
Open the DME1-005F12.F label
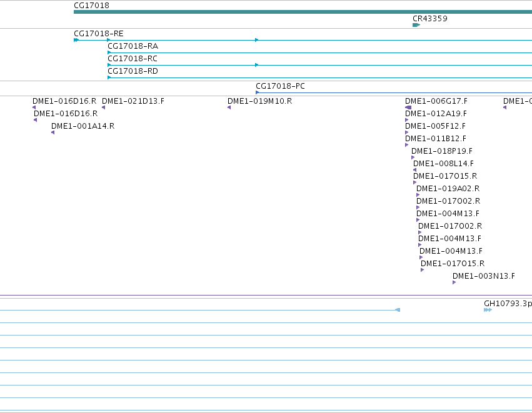435,126
